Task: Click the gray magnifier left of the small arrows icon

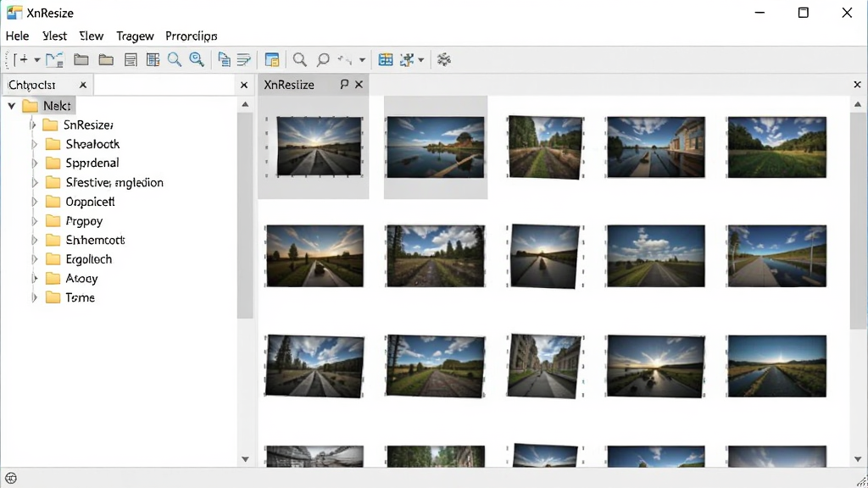Action: pos(323,60)
